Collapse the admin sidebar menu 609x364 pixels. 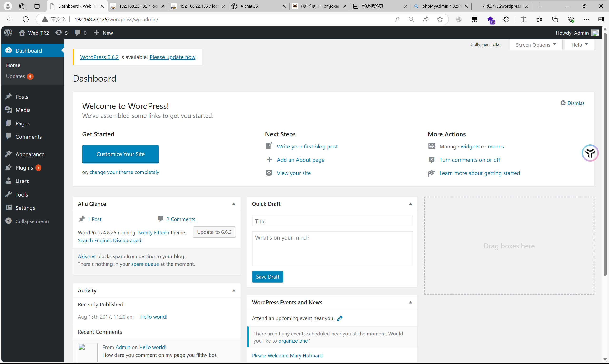click(x=27, y=221)
